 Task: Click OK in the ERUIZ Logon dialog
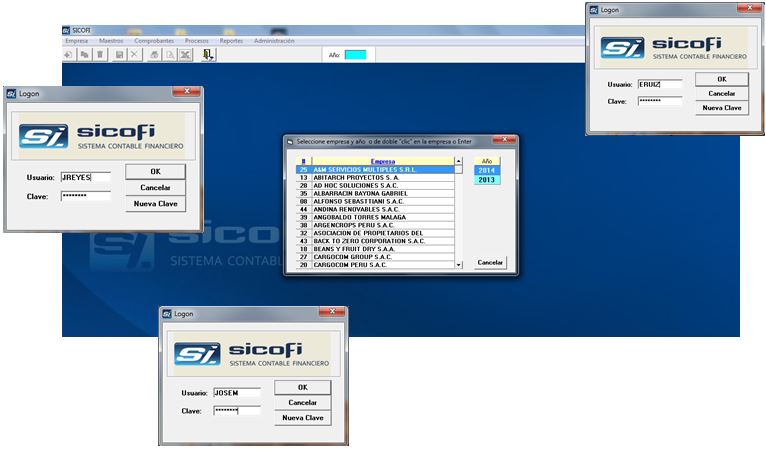tap(722, 79)
